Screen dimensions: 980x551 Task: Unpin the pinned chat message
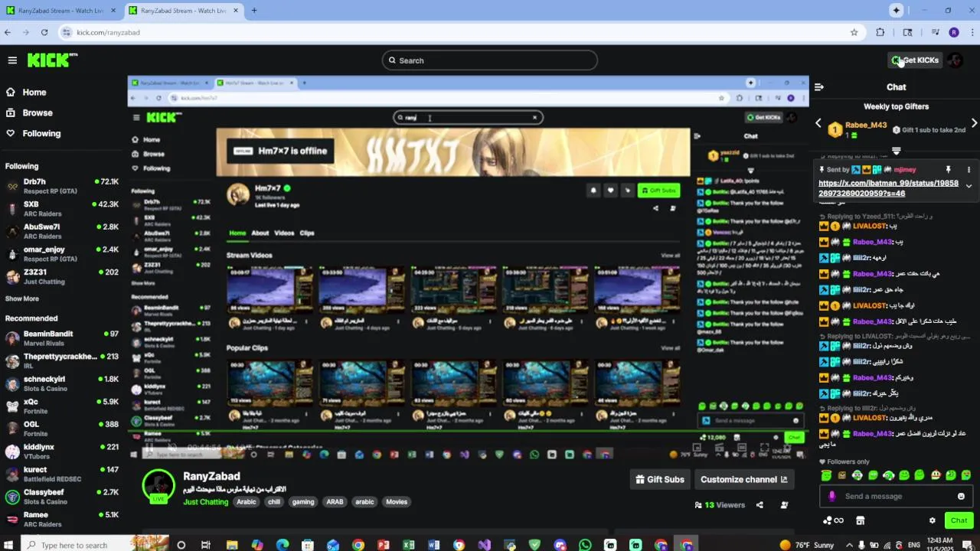click(948, 170)
